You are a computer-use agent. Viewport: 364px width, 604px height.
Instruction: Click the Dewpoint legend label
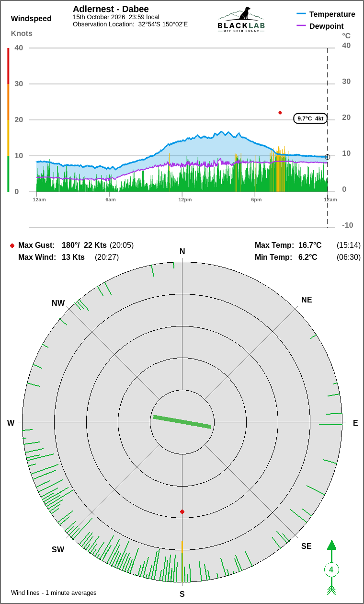click(327, 26)
